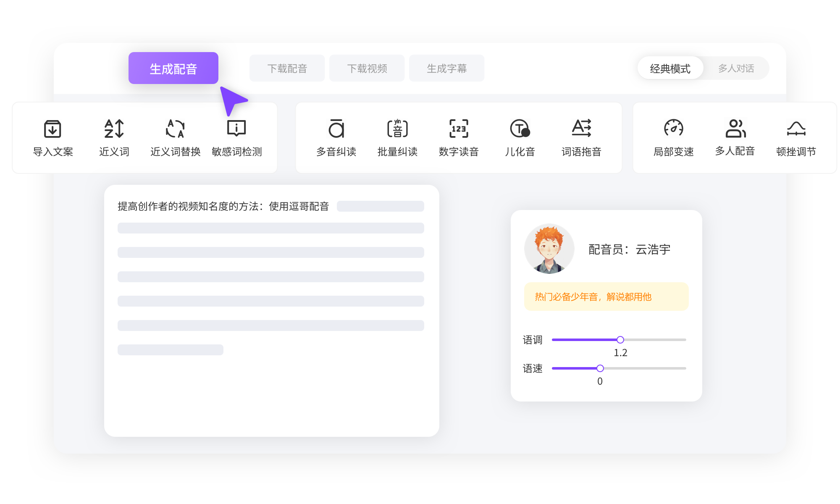Switch to 多人对话 mode
Screen dimensions: 840x504
(736, 68)
